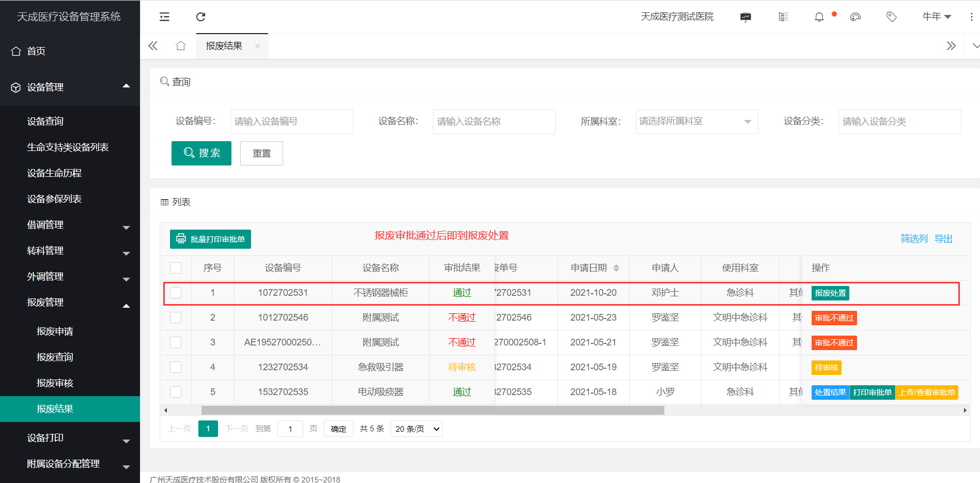Click the scrollbar left arrow
Image resolution: width=980 pixels, height=483 pixels.
coord(165,410)
